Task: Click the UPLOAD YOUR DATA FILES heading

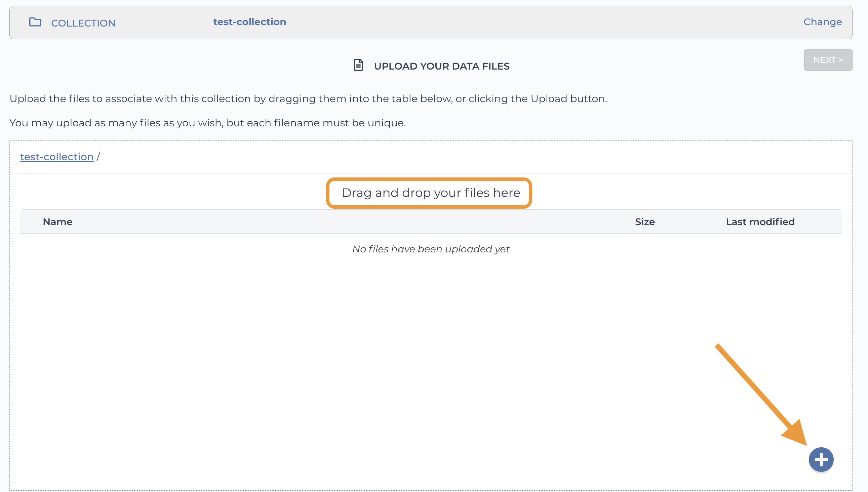Action: [441, 66]
